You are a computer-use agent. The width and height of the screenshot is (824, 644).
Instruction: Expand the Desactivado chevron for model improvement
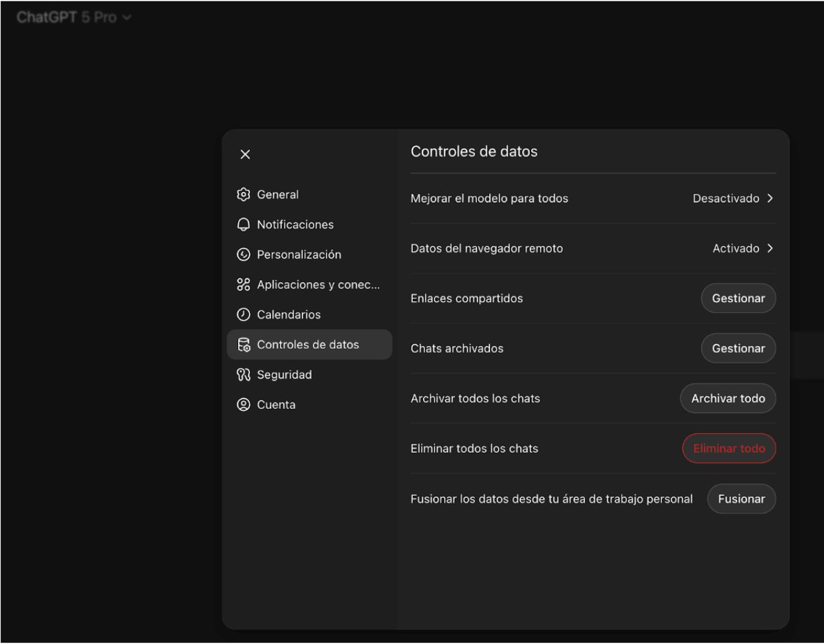click(x=770, y=198)
